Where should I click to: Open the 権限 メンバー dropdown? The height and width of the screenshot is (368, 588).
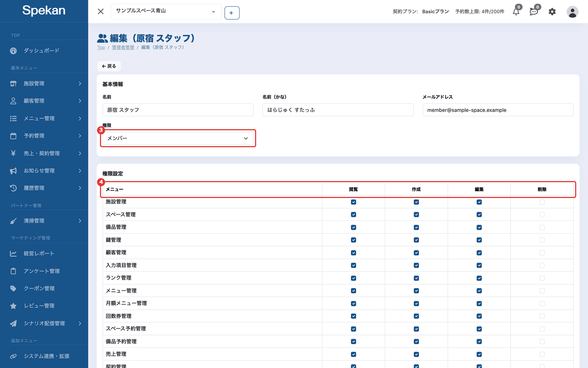(x=178, y=138)
